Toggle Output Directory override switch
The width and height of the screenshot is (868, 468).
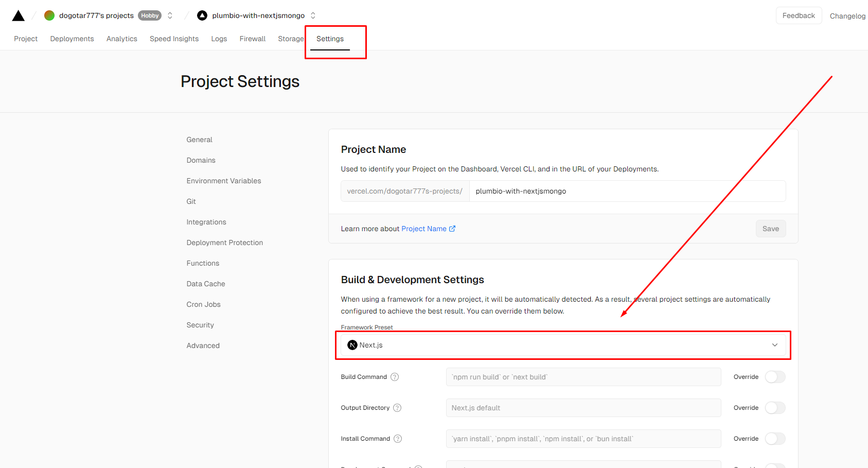[x=775, y=408]
